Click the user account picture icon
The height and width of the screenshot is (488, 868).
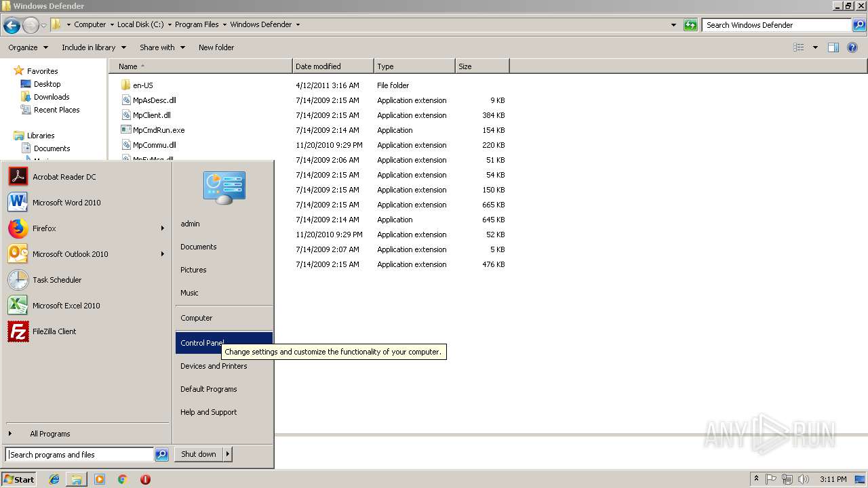point(224,187)
